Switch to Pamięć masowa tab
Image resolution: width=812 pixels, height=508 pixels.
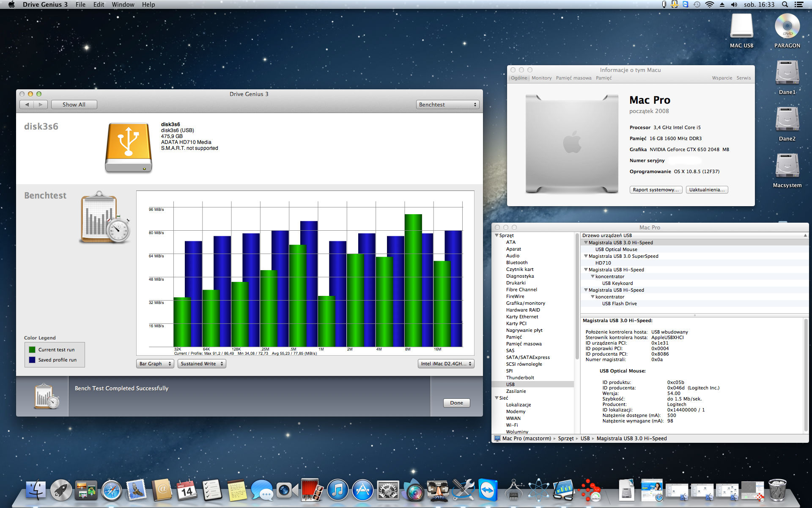point(573,78)
